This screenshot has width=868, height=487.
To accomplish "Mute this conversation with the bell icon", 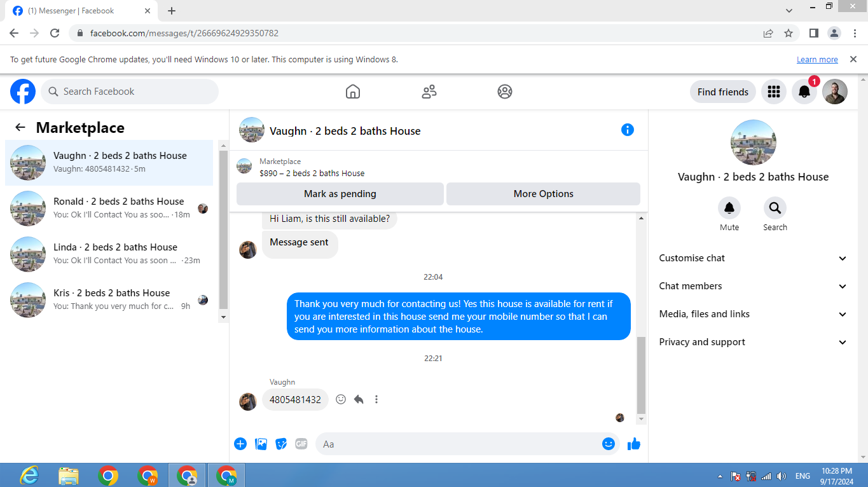I will (x=729, y=208).
